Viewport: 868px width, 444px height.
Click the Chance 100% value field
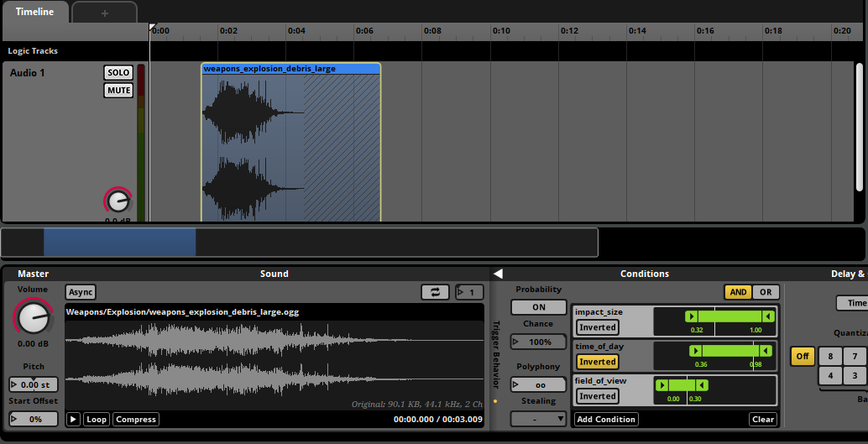(x=538, y=342)
